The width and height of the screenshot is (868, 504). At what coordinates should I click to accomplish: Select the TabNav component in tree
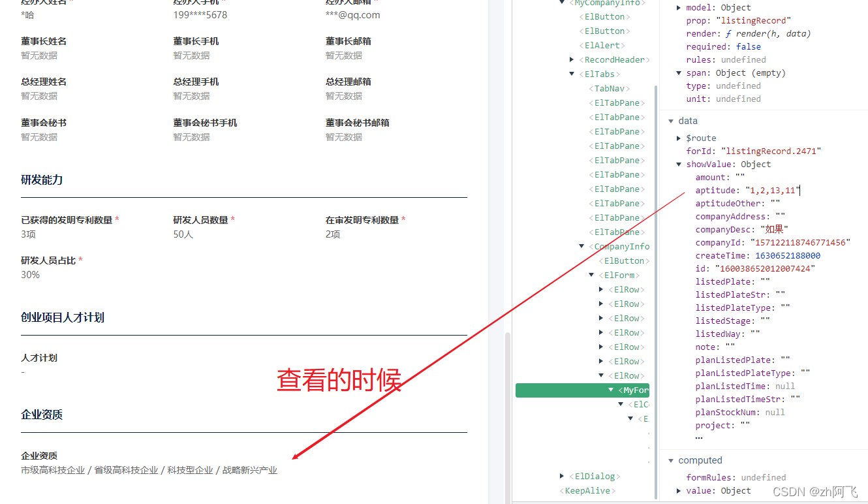pyautogui.click(x=610, y=88)
